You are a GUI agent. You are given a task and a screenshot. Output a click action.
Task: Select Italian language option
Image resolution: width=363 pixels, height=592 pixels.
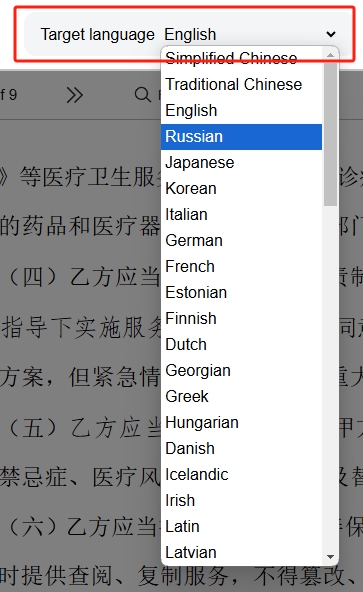(241, 215)
